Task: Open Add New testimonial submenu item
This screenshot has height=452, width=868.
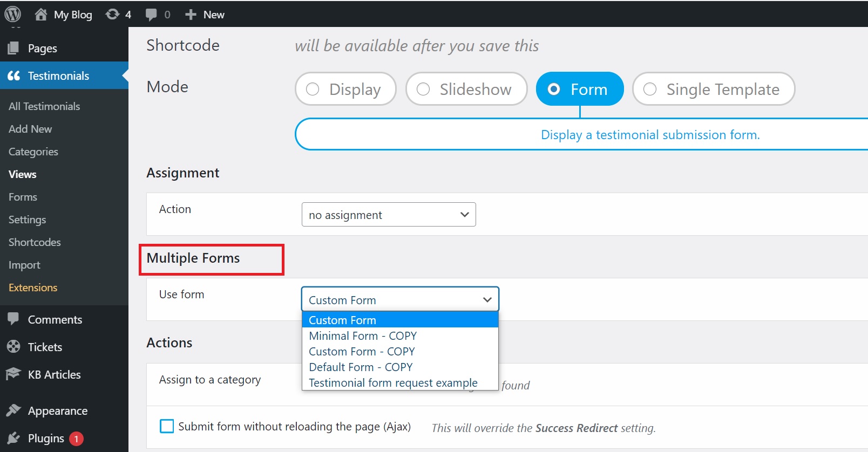Action: coord(30,129)
